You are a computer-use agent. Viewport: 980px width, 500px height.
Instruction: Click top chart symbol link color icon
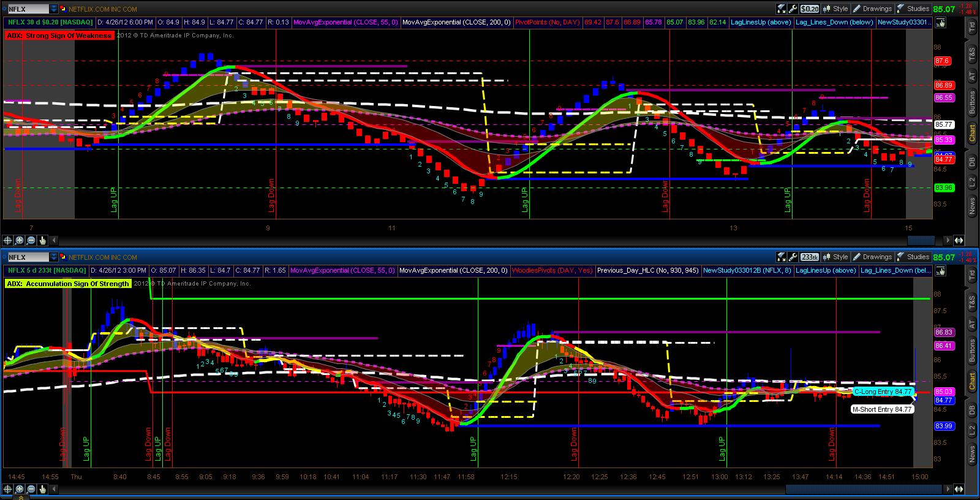click(x=63, y=9)
